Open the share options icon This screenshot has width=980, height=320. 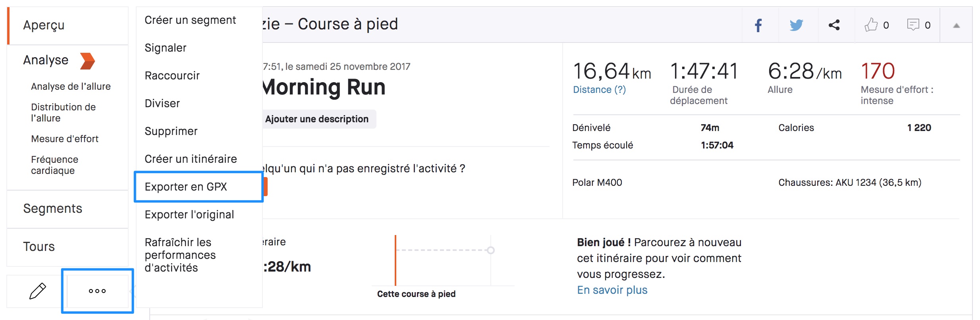pyautogui.click(x=834, y=25)
